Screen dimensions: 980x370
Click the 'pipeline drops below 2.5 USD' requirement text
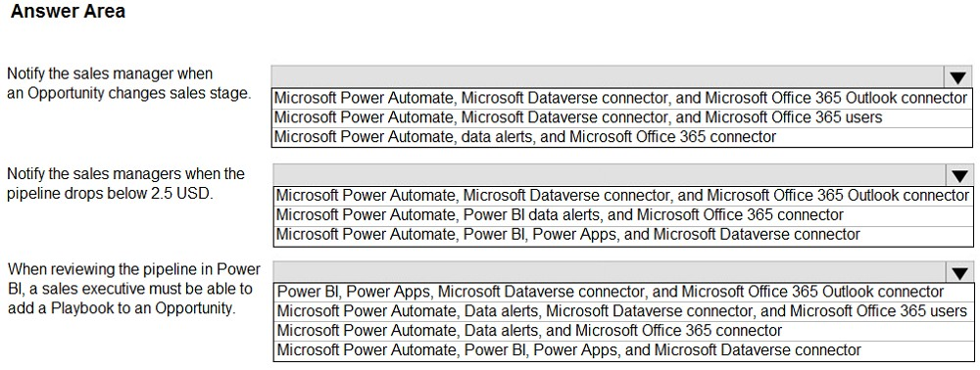pyautogui.click(x=110, y=193)
